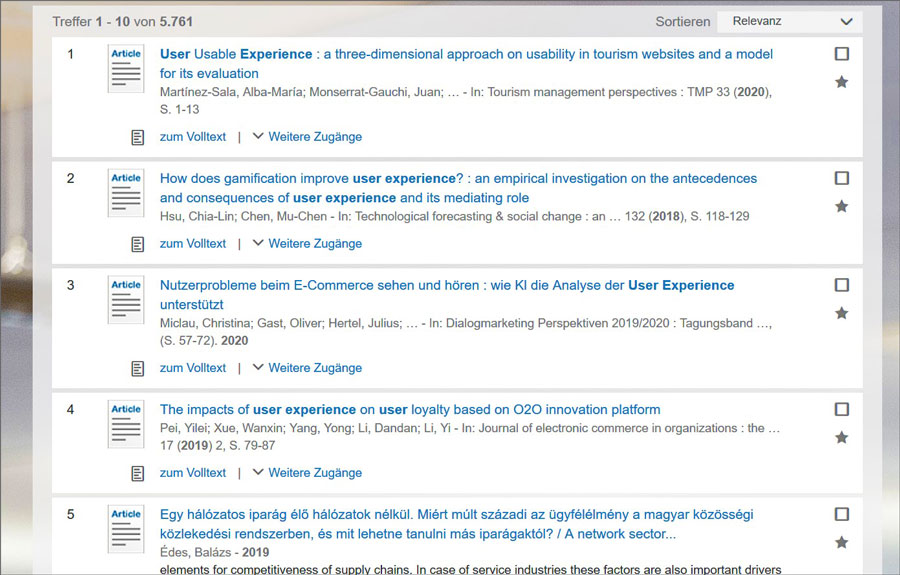Open the Relevanz sort dropdown
The width and height of the screenshot is (900, 575).
click(x=789, y=21)
